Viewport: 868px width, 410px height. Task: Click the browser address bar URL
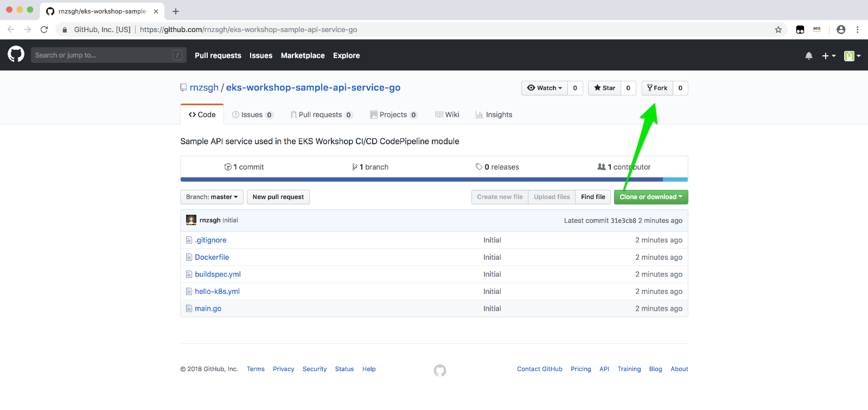tap(248, 30)
